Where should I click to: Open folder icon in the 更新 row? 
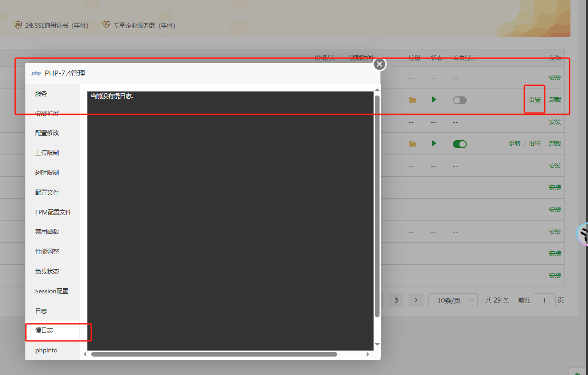412,143
